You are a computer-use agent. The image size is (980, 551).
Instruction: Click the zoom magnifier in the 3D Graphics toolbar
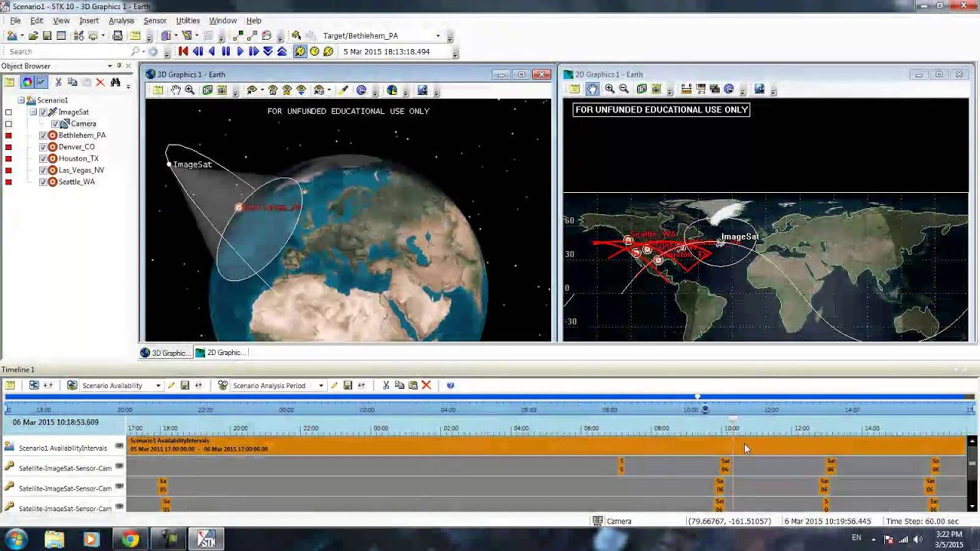point(189,90)
